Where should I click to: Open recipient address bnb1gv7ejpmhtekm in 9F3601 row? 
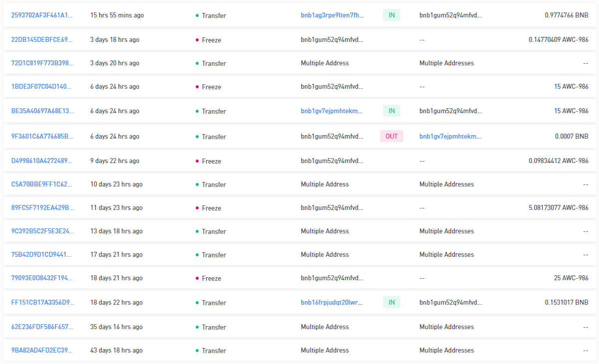point(451,137)
